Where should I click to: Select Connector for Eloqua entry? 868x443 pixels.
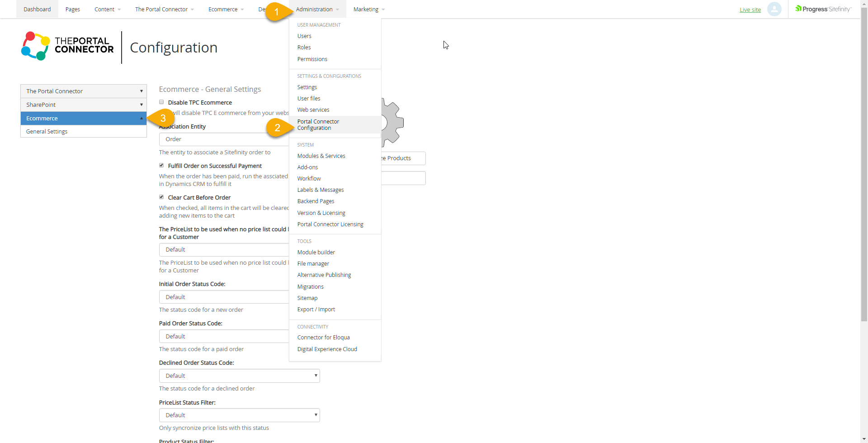click(x=324, y=338)
